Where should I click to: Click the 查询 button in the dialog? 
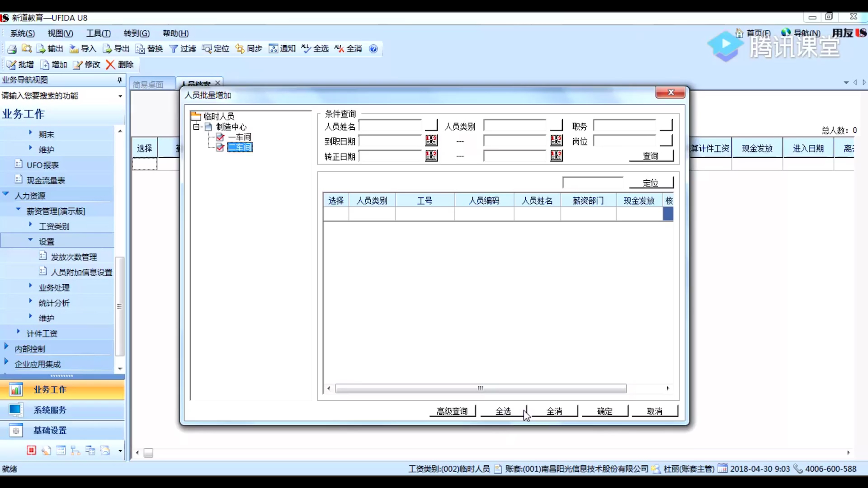click(651, 156)
